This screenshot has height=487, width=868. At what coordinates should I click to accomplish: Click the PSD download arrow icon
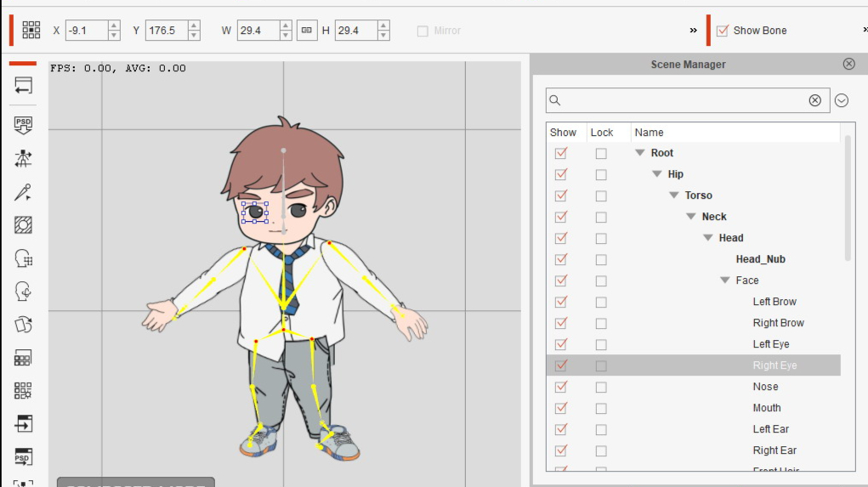point(23,125)
